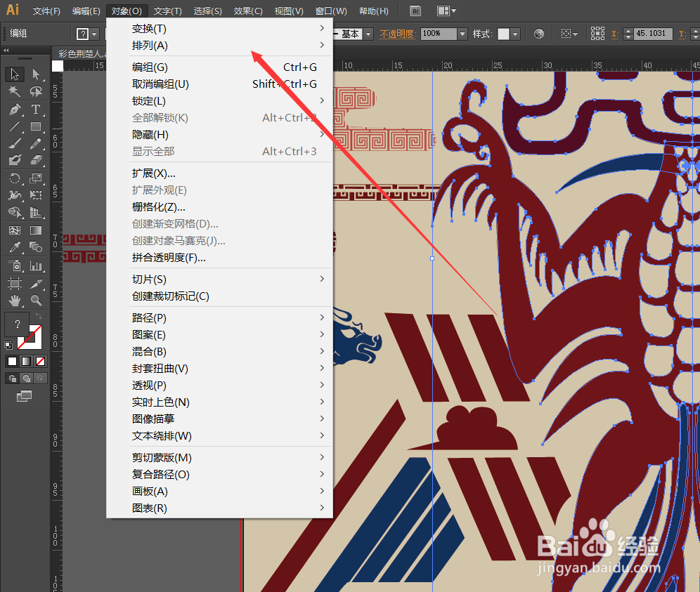The height and width of the screenshot is (592, 700).
Task: Click the fill color box in toolbar
Action: 17,324
